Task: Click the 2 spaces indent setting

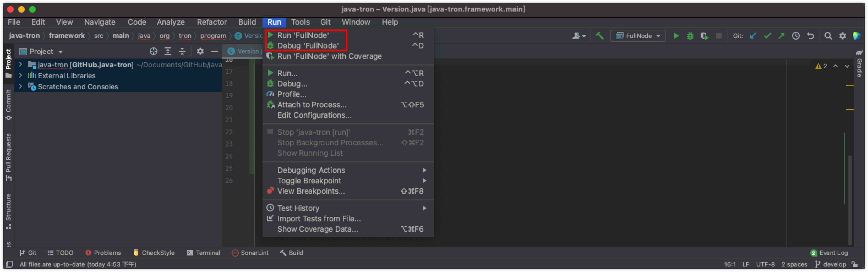Action: [794, 264]
